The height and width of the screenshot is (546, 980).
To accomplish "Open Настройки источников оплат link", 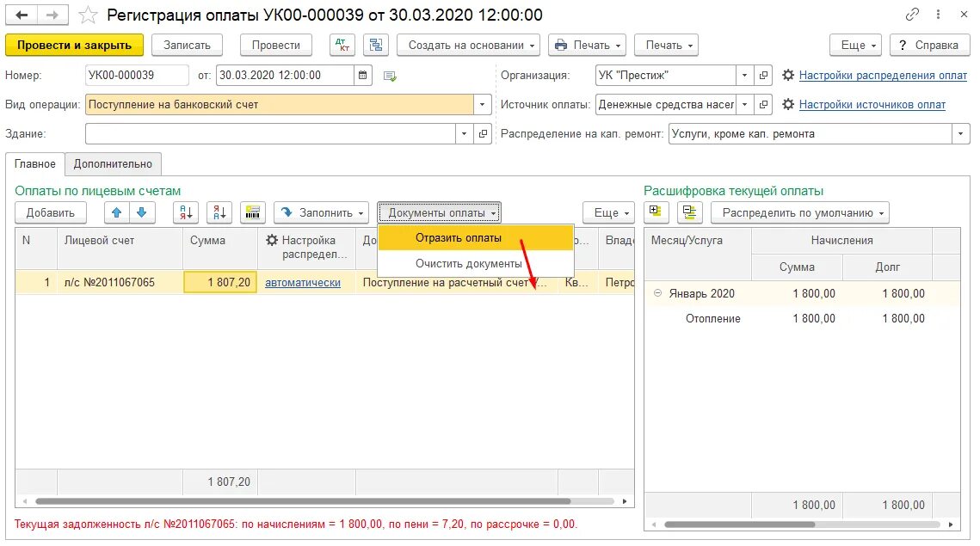I will click(872, 104).
